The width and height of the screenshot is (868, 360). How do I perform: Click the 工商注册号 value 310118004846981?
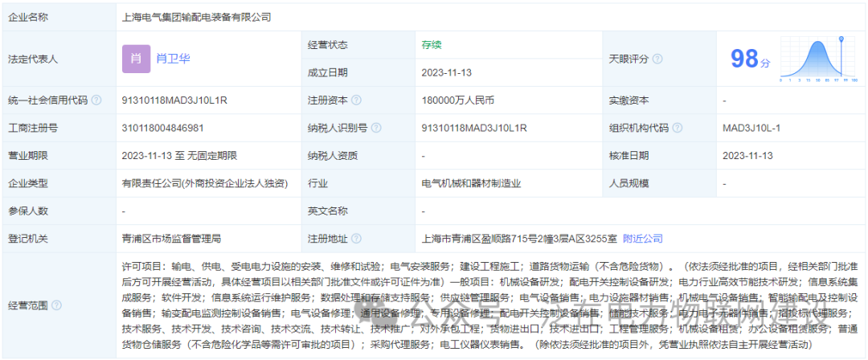162,128
